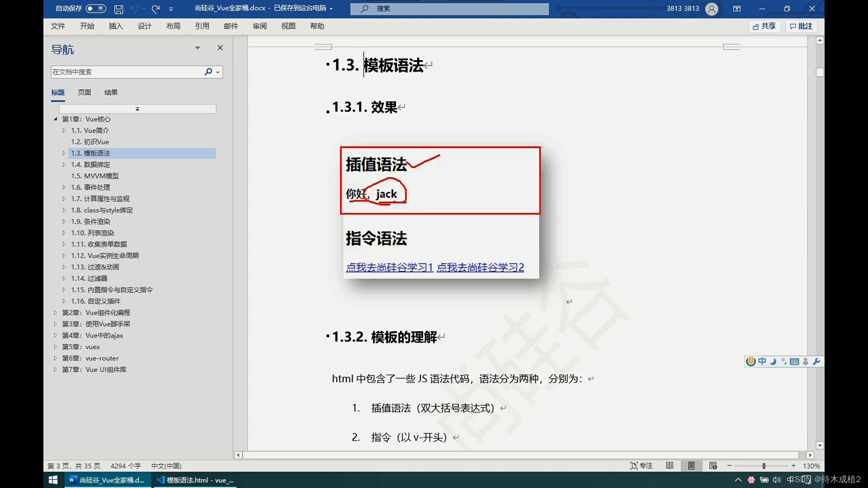Close the 导航 navigation pane
Viewport: 868px width, 488px height.
(220, 48)
